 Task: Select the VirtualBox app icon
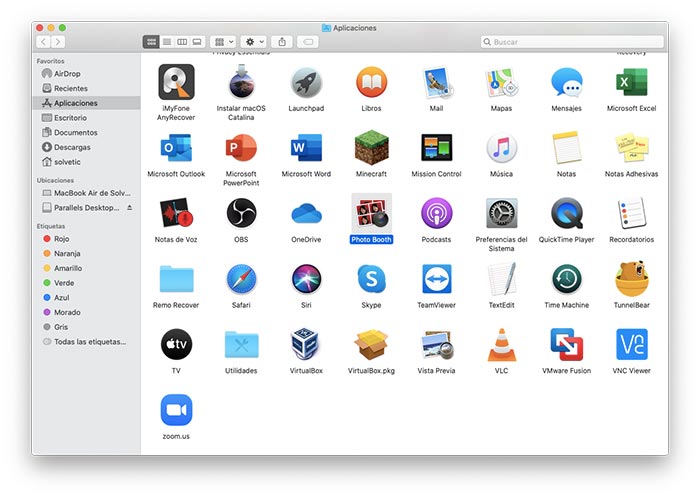pos(305,344)
